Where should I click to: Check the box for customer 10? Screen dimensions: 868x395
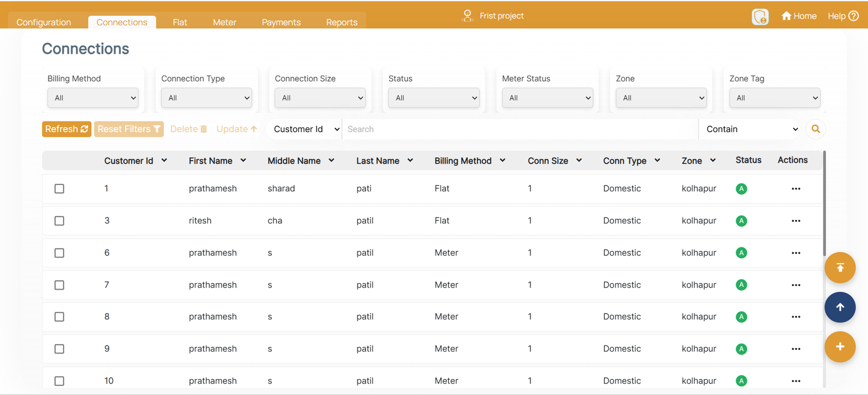pos(59,381)
